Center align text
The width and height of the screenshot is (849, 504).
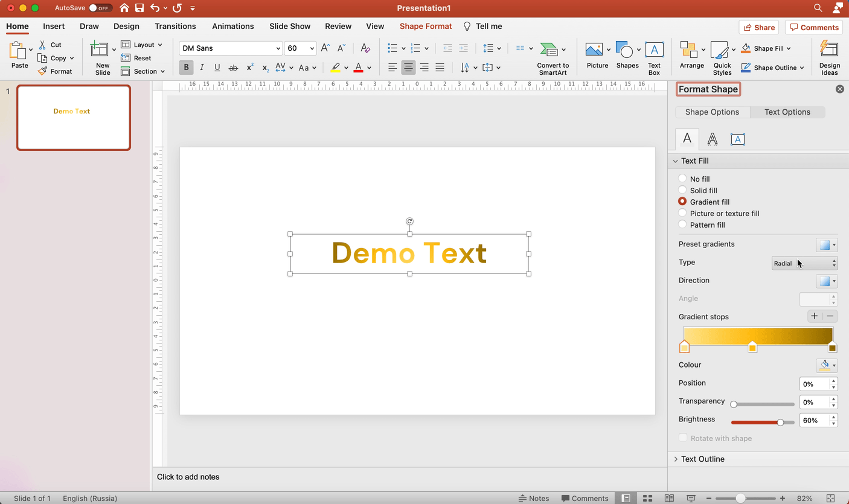tap(408, 68)
